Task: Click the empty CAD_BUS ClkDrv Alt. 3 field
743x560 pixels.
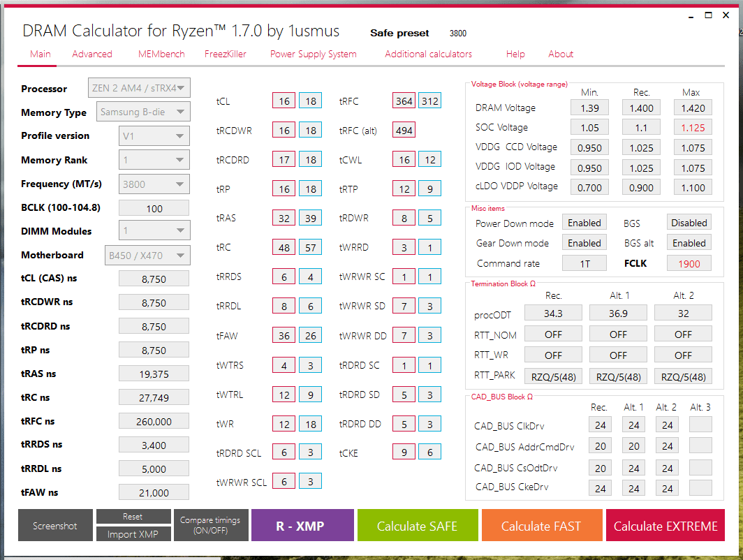Action: coord(700,425)
